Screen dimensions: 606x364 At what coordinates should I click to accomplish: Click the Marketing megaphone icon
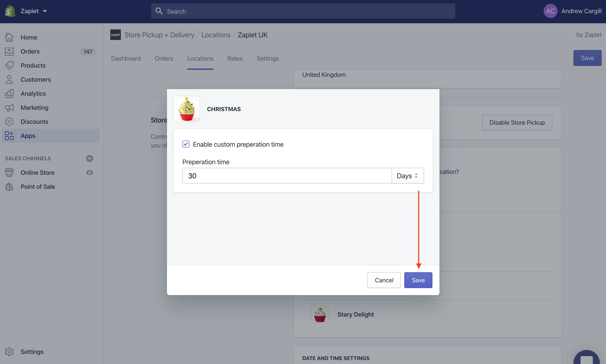(x=9, y=107)
